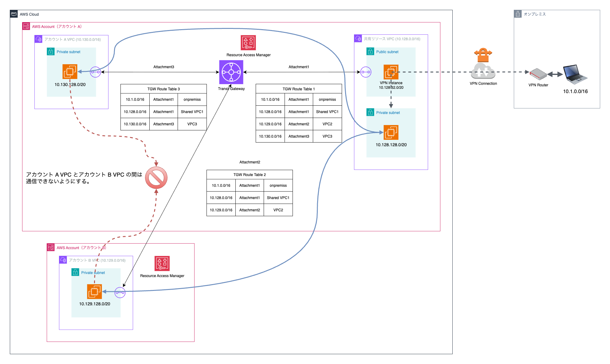Select the VPN Router icon
The height and width of the screenshot is (364, 610).
coord(538,74)
